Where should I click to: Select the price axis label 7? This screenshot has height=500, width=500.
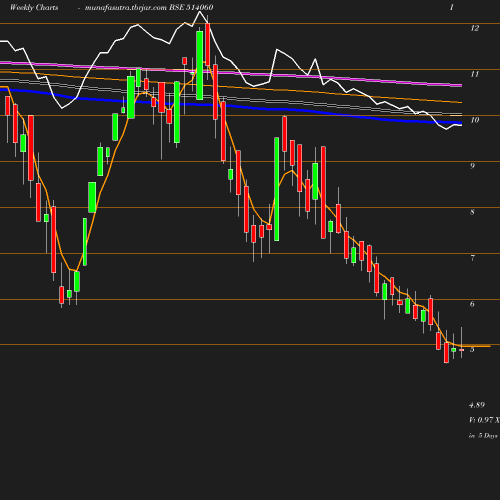[472, 258]
